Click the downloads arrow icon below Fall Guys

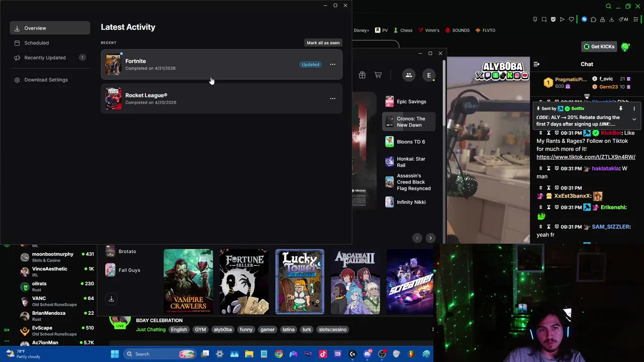point(111,299)
